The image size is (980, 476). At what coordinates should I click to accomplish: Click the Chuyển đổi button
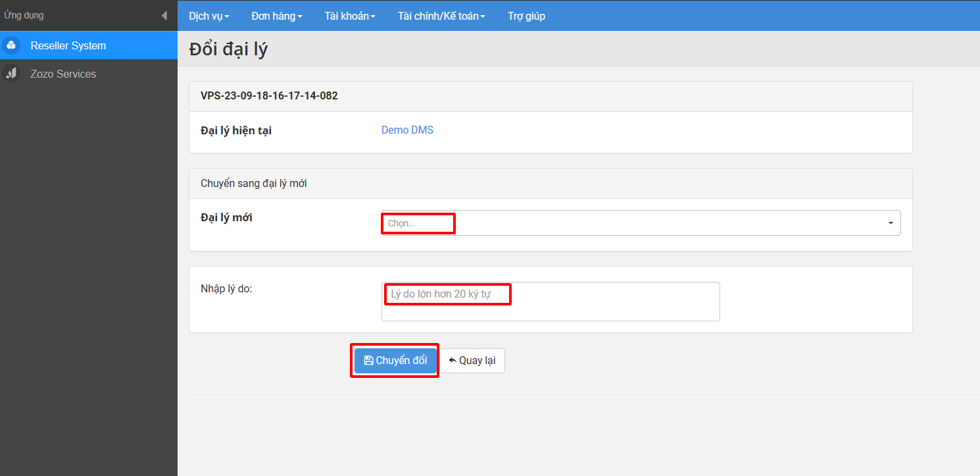[394, 360]
